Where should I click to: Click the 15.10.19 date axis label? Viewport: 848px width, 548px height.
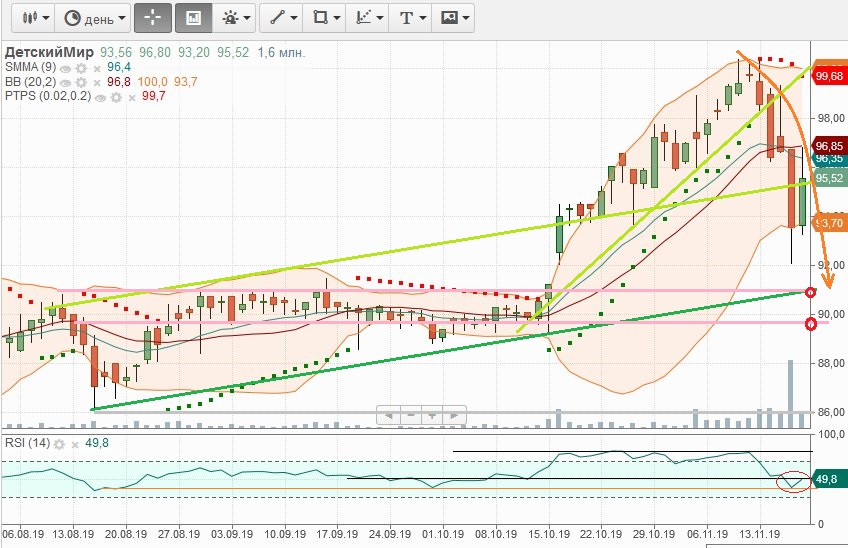548,534
